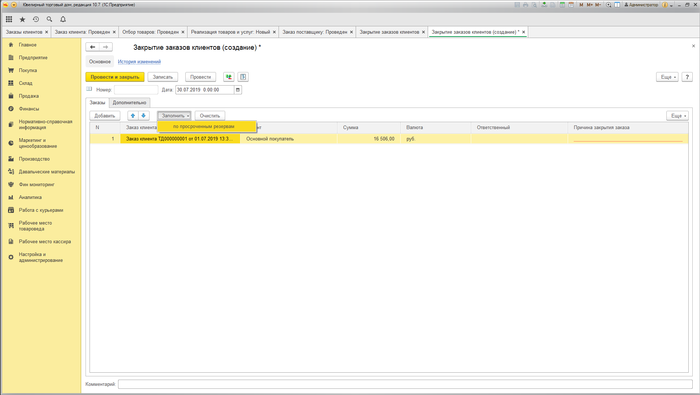700x395 pixels.
Task: Open Главное section
Action: [28, 45]
